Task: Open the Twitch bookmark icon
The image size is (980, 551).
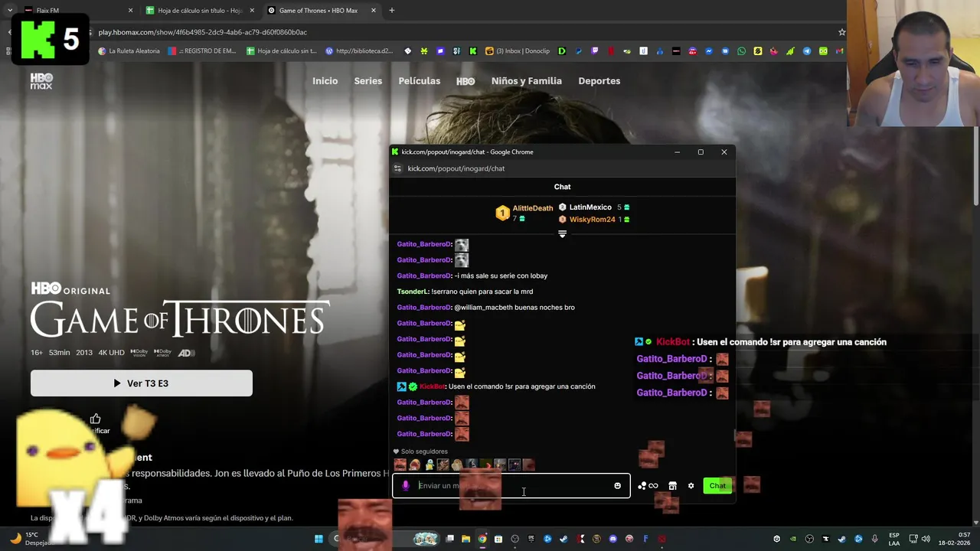Action: pos(595,51)
